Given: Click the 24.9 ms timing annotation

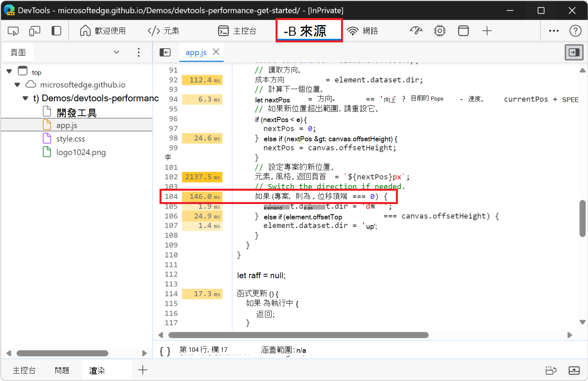Looking at the screenshot, I should [202, 216].
